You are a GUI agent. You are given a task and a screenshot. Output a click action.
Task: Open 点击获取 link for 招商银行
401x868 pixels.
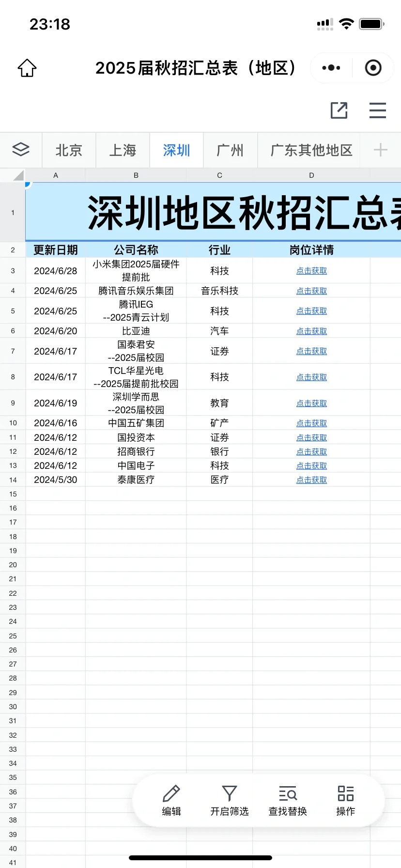311,451
